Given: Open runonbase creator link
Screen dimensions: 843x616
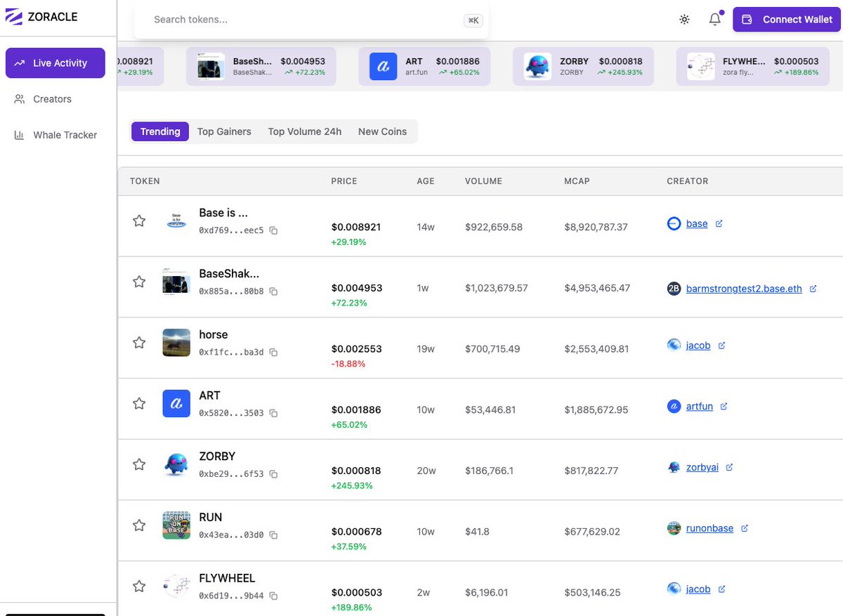Looking at the screenshot, I should click(710, 528).
